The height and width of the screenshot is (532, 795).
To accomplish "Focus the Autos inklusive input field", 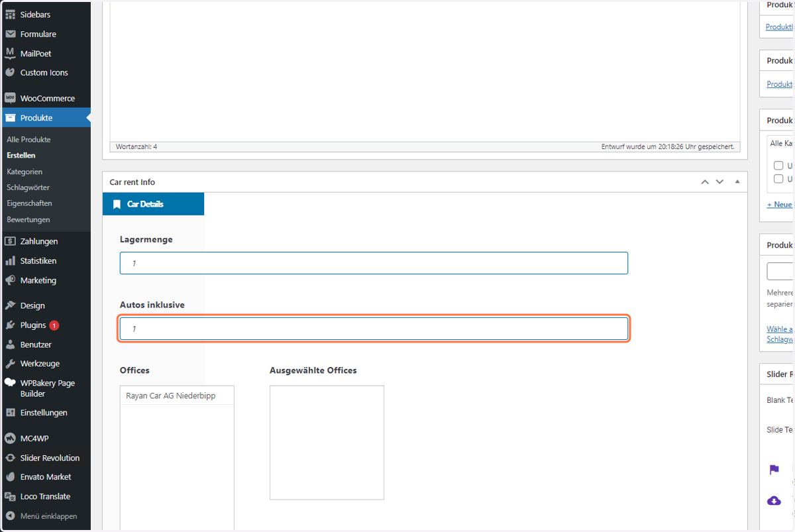I will click(x=374, y=329).
